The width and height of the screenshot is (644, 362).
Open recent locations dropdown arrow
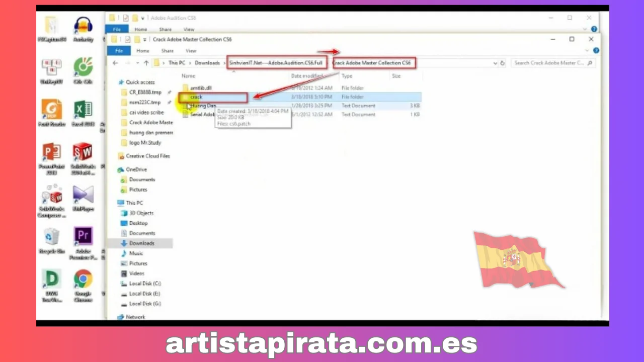(x=136, y=63)
